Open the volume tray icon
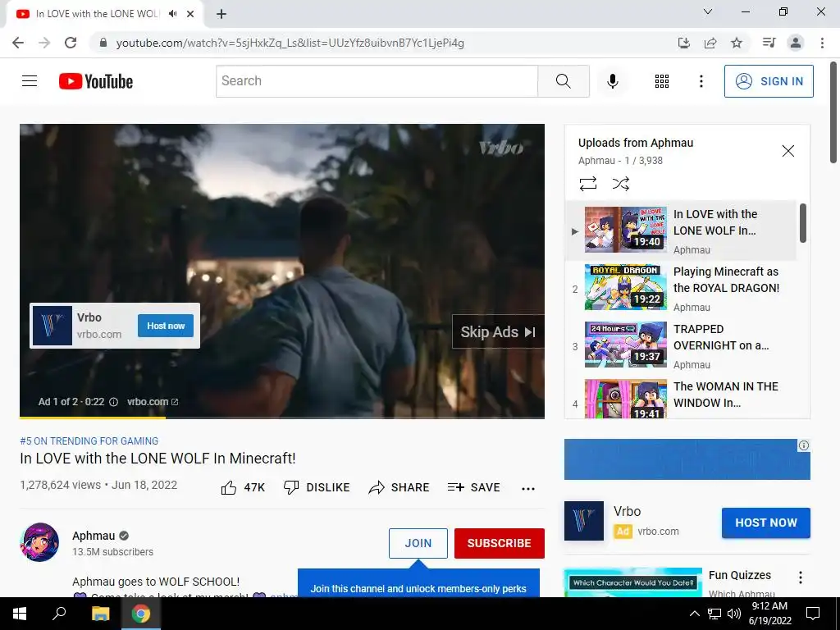840x630 pixels. [x=734, y=614]
